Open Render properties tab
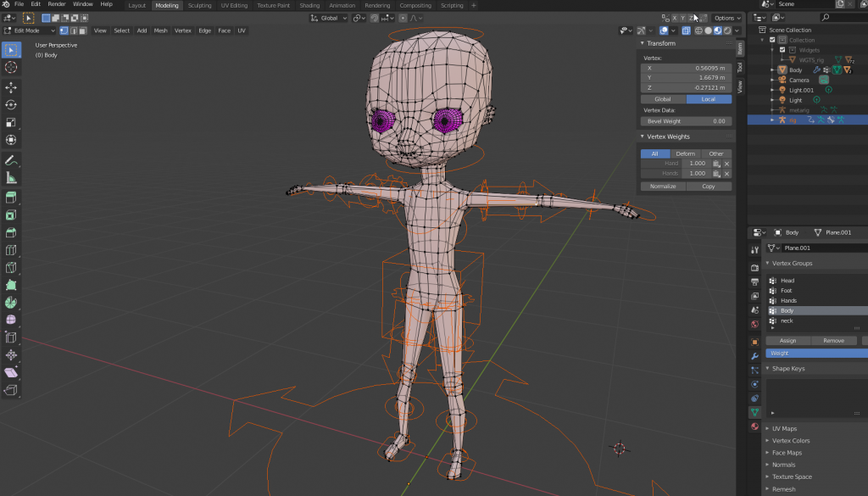The height and width of the screenshot is (496, 868). click(x=754, y=268)
